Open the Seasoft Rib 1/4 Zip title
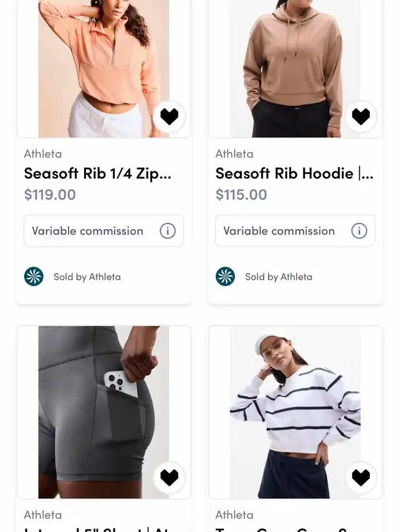399x532 pixels. 97,173
